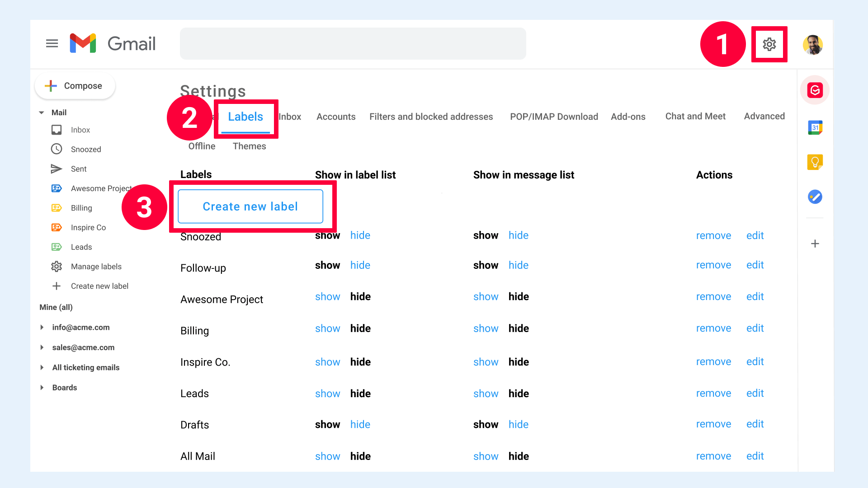The image size is (868, 488).
Task: Open the user profile avatar
Action: (x=812, y=44)
